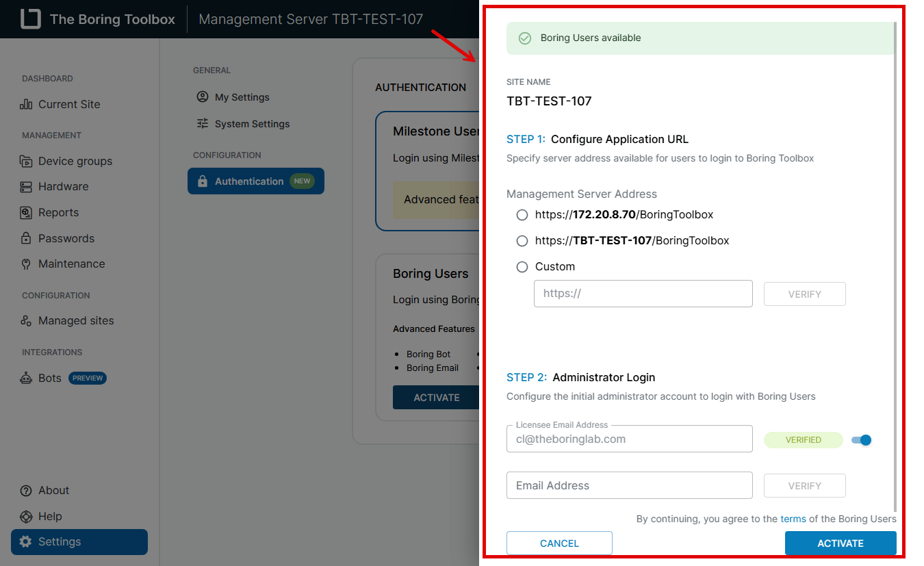Click the custom https:// URL field
Image resolution: width=924 pixels, height=566 pixels.
[x=643, y=294]
